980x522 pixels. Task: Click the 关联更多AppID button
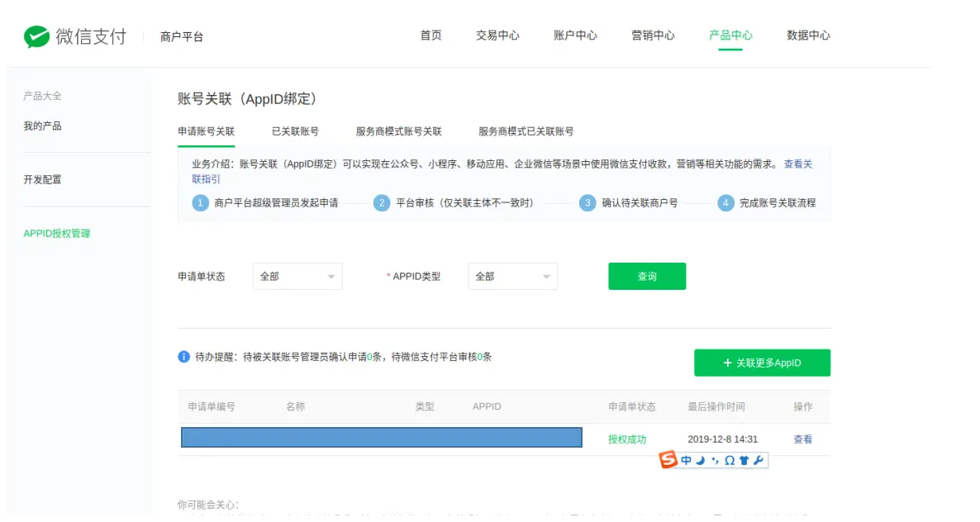tap(762, 363)
